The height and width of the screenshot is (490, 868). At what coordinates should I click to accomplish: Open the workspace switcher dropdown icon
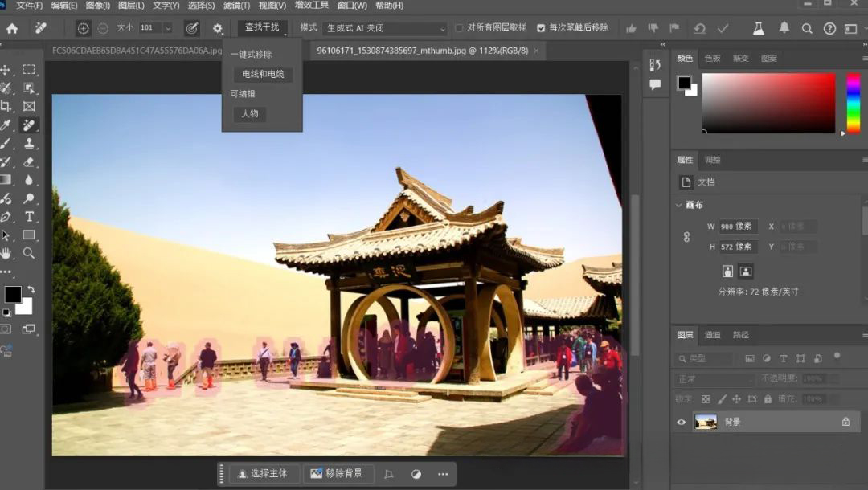click(851, 29)
